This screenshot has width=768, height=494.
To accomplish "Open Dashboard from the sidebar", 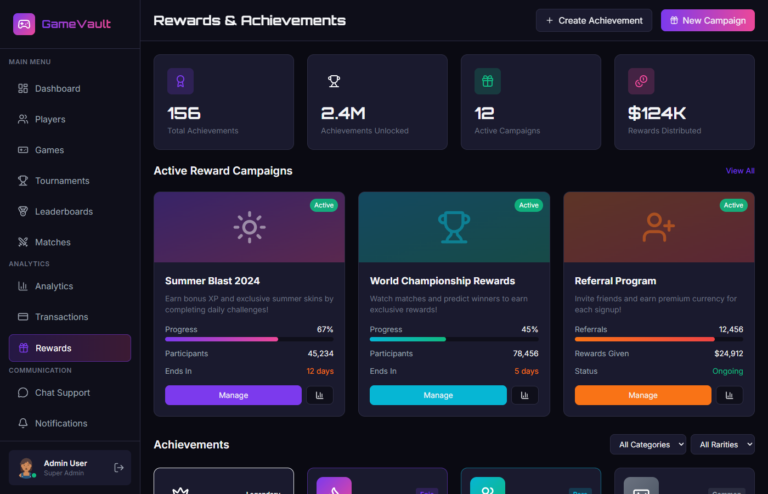I will point(70,89).
